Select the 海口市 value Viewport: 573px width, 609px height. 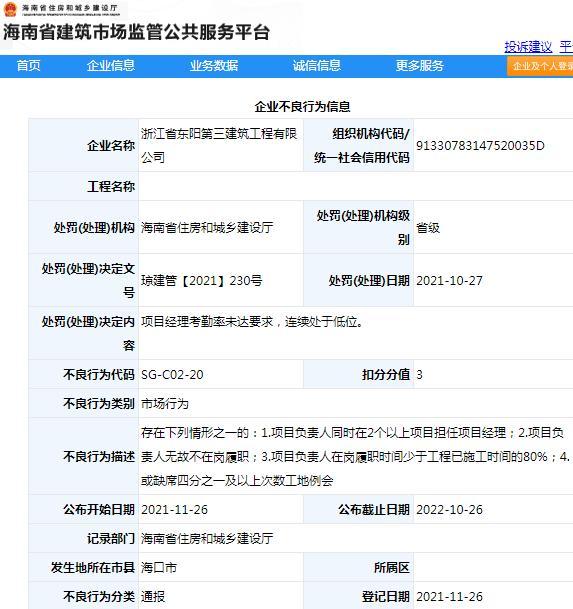pos(158,568)
